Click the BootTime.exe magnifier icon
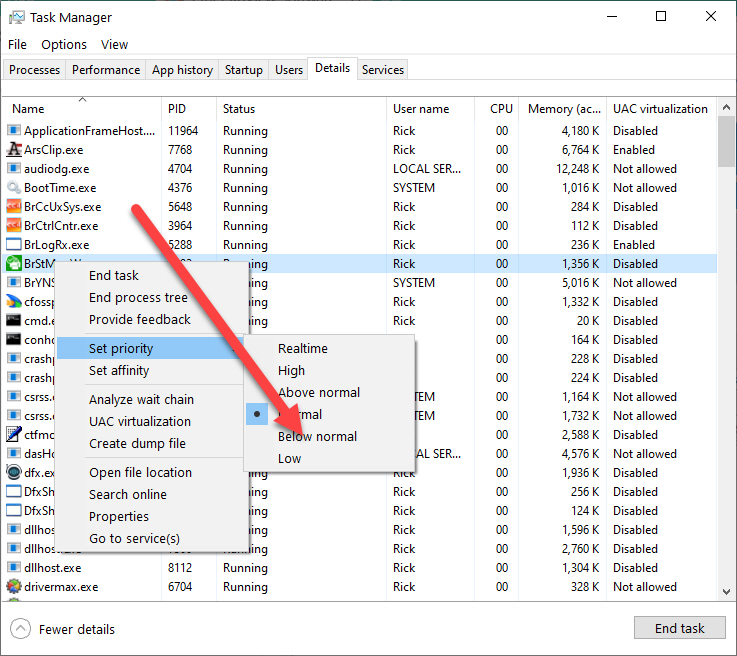This screenshot has height=656, width=737. (x=14, y=188)
